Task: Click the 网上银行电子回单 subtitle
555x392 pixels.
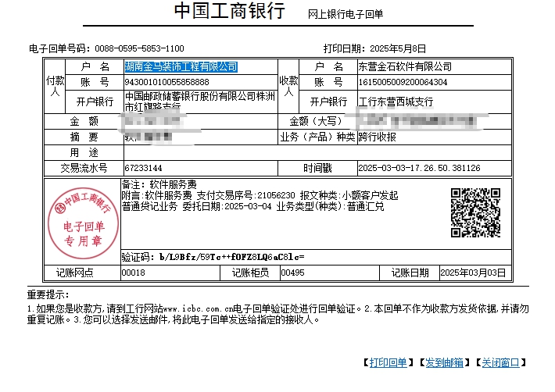Action: (346, 14)
